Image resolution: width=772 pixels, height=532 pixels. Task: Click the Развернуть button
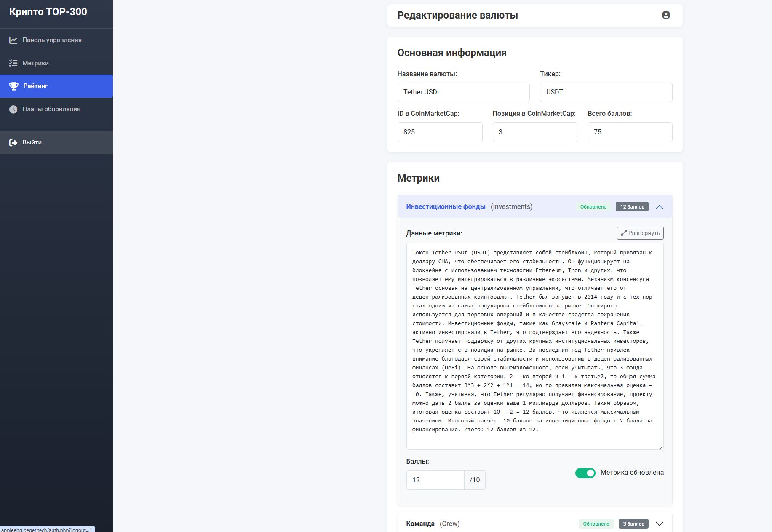tap(640, 233)
